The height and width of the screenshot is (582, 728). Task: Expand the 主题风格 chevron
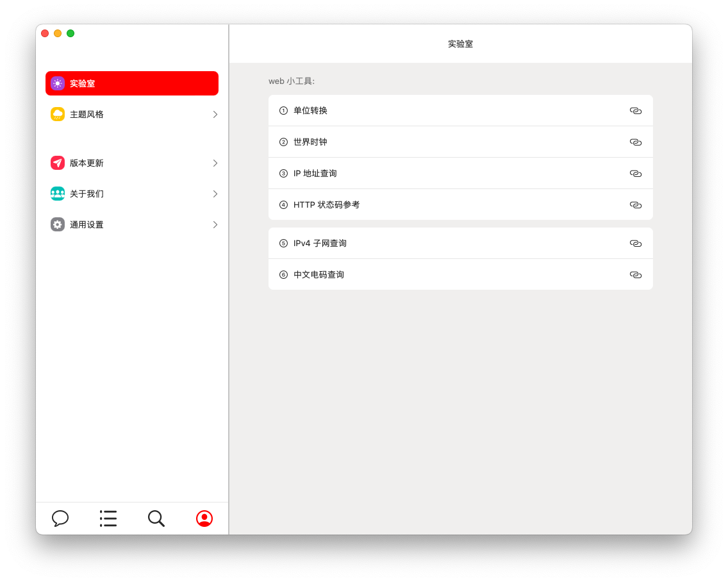(215, 114)
